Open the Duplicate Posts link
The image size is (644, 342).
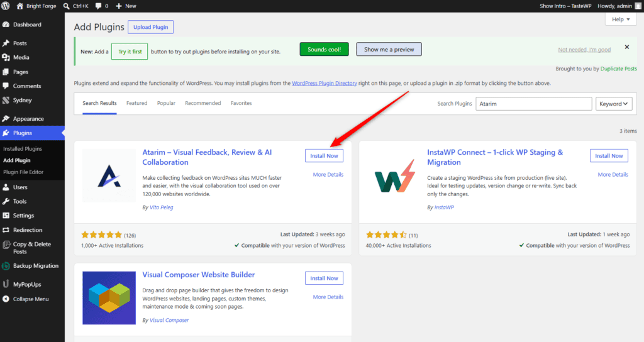(x=619, y=69)
